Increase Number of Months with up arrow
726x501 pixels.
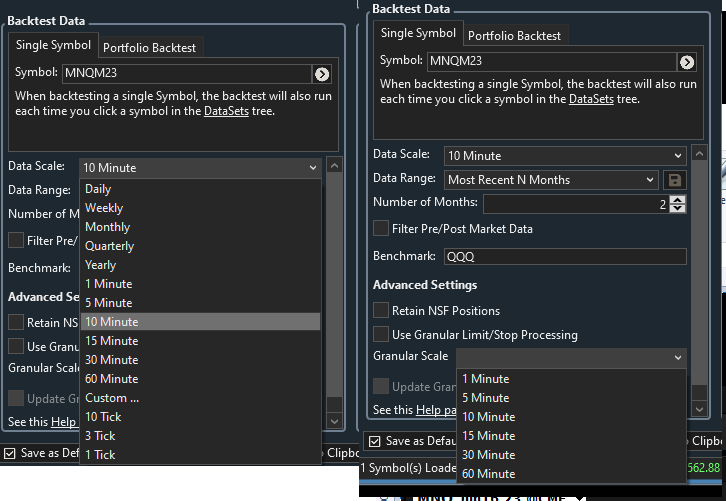pyautogui.click(x=679, y=199)
